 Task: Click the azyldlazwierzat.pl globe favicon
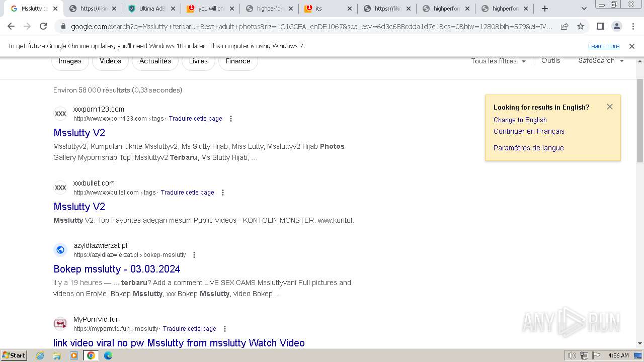coord(60,250)
